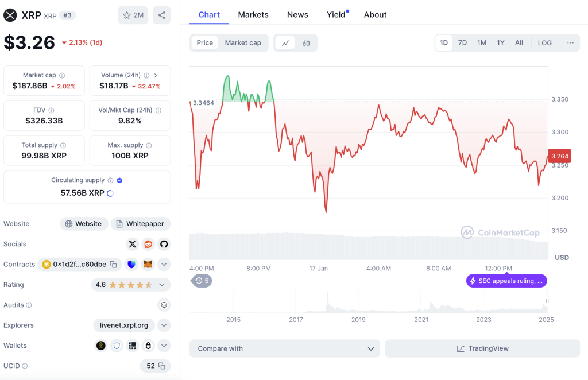Open XRP's X (Twitter) social link

point(133,244)
